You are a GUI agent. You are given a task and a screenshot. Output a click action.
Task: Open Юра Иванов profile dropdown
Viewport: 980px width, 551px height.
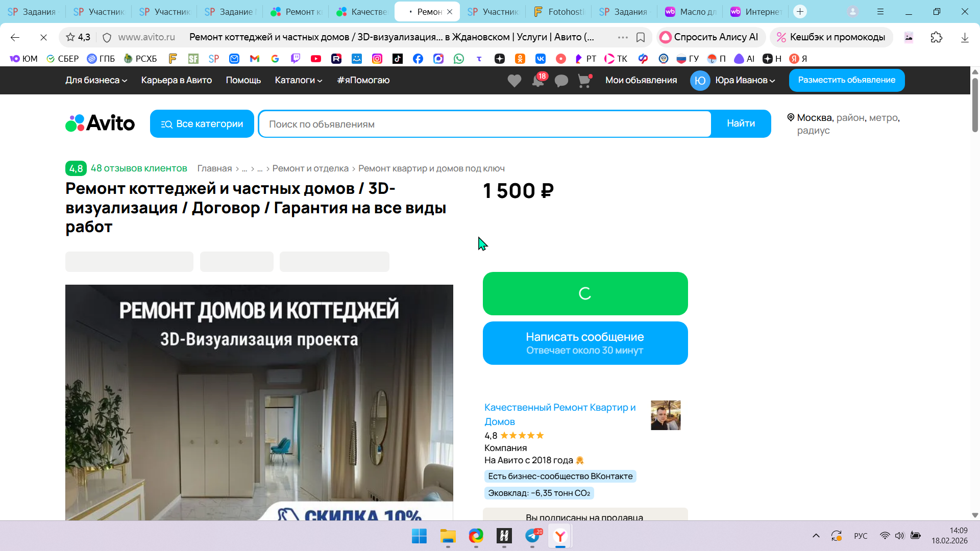coord(744,80)
